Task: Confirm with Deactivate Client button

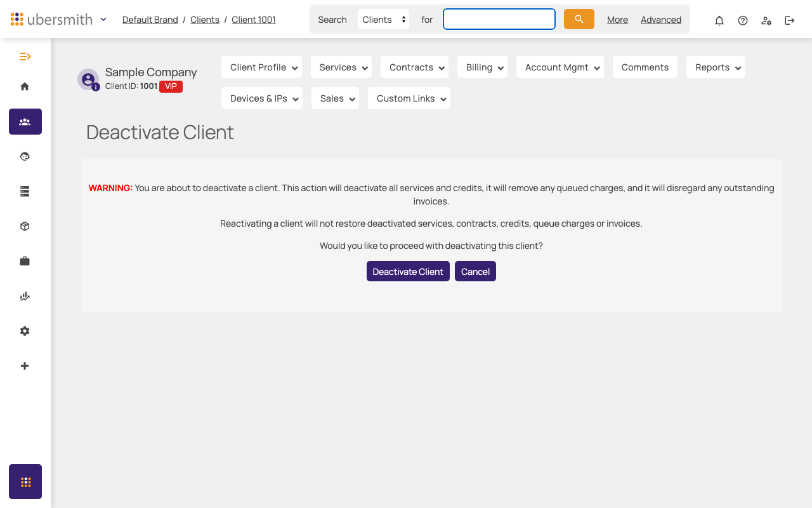Action: point(408,271)
